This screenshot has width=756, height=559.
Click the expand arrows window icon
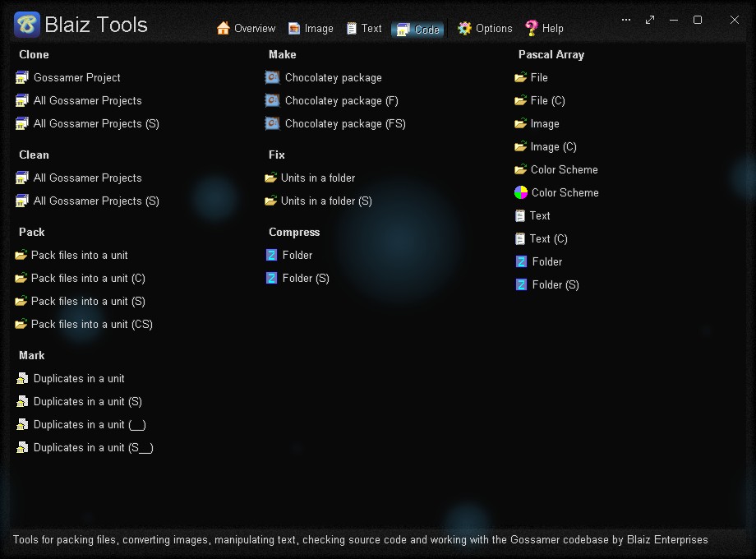[x=650, y=20]
